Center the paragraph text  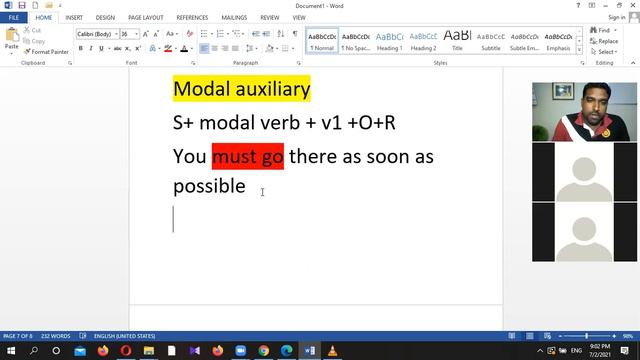click(x=214, y=49)
